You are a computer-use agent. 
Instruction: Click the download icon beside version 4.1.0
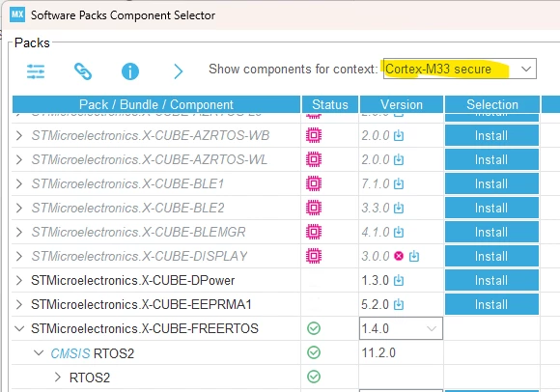tap(399, 232)
